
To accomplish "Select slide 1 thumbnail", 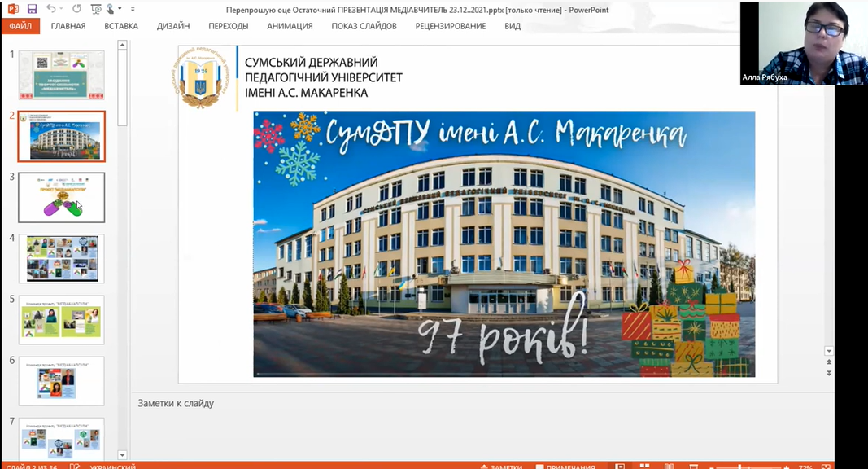I will (x=62, y=75).
